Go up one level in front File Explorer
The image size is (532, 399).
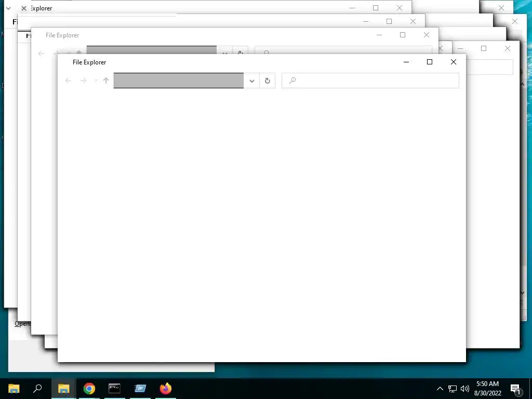click(106, 81)
